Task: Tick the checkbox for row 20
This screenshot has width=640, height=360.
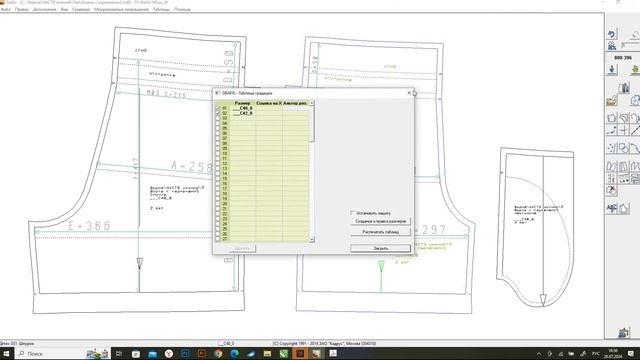Action: click(x=218, y=204)
